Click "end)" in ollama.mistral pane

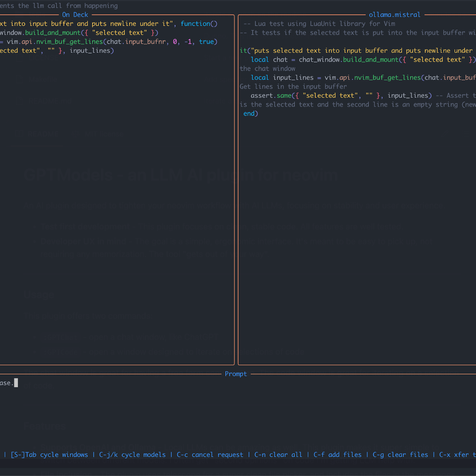[251, 114]
